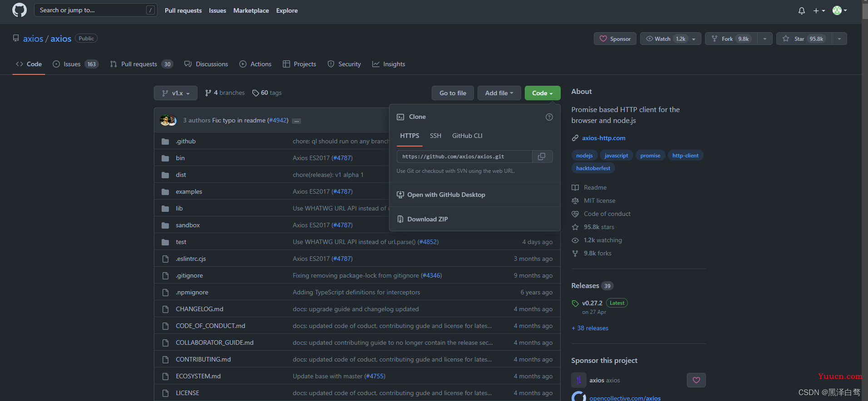The height and width of the screenshot is (401, 868).
Task: Click the clone URL text field
Action: 464,156
